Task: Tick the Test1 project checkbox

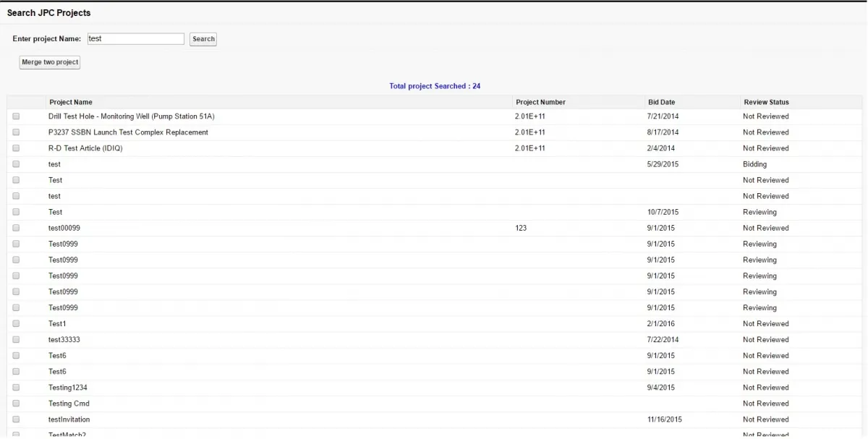Action: point(16,324)
